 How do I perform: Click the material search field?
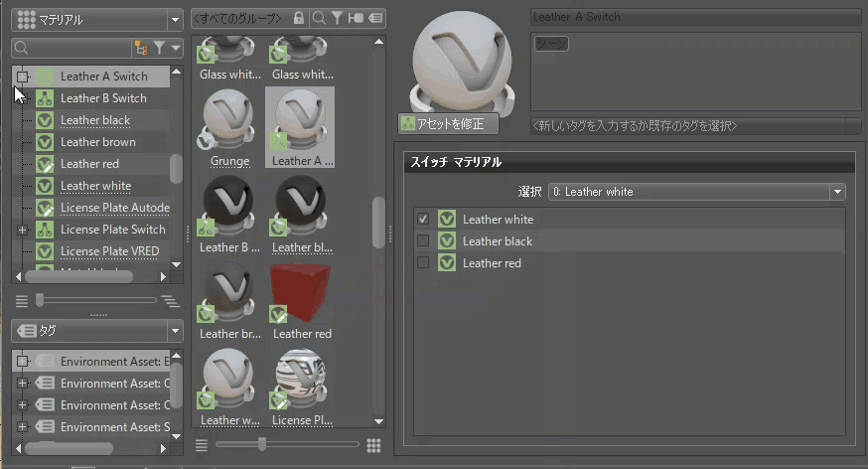pos(72,48)
